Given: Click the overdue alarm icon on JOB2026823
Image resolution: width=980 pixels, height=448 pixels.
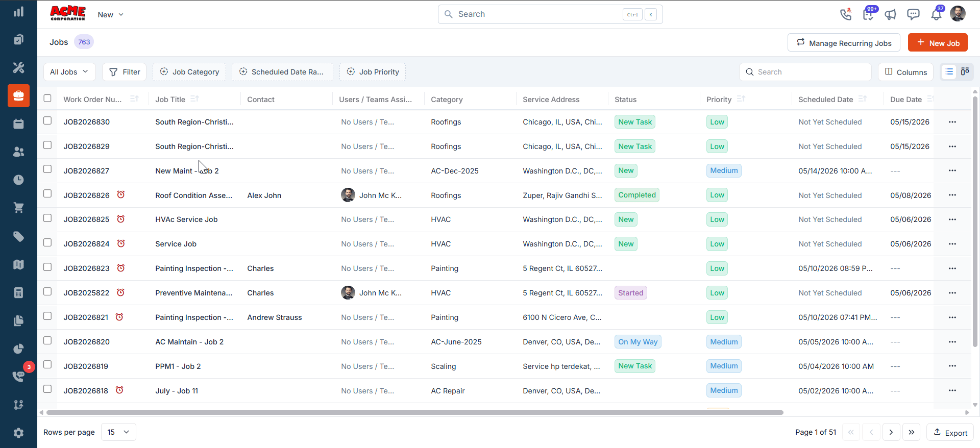Looking at the screenshot, I should (x=121, y=268).
